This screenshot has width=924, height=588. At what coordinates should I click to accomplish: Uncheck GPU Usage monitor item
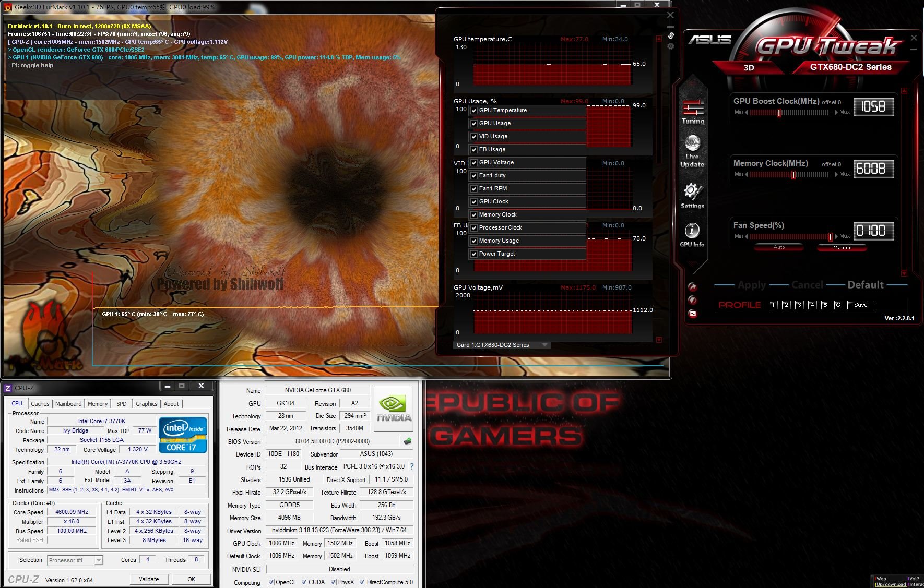click(x=474, y=124)
